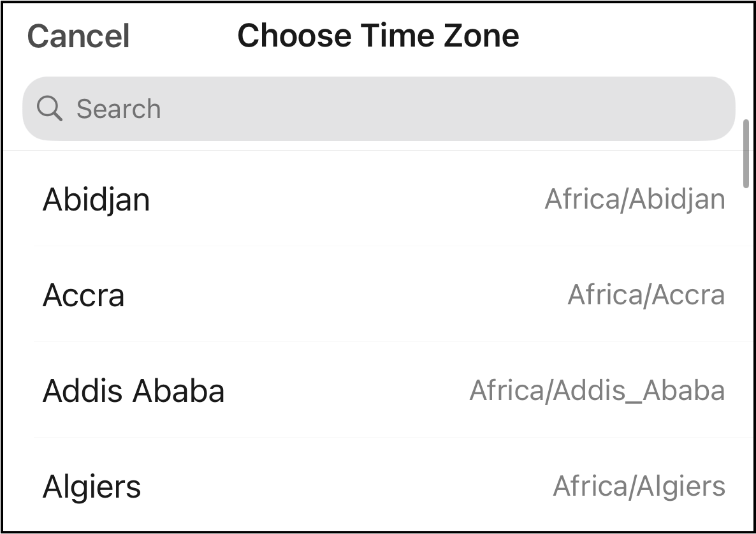Click the Africa/Addis_Ababa identifier text
The width and height of the screenshot is (756, 534).
click(597, 390)
